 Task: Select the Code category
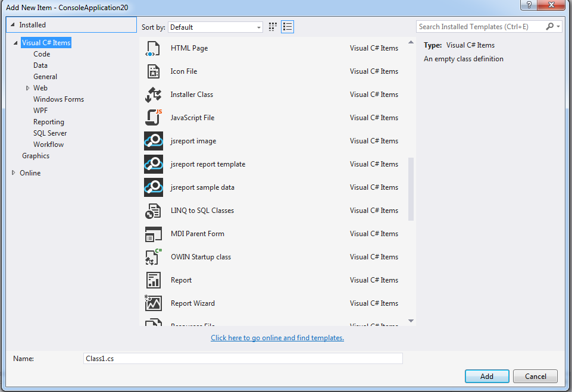pos(42,54)
